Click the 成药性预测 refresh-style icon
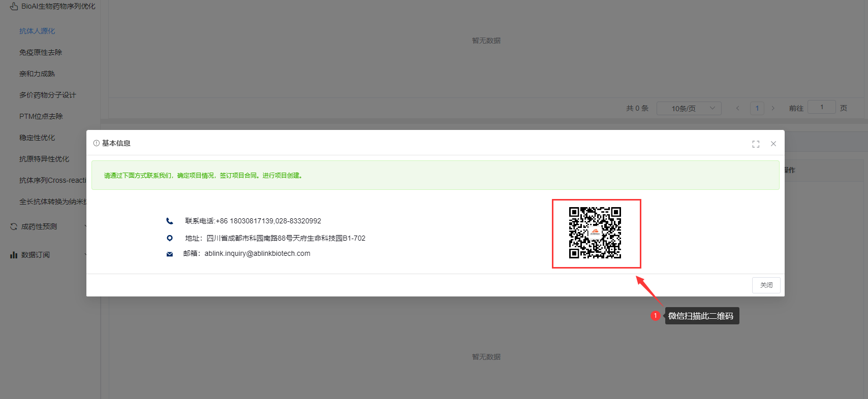This screenshot has width=868, height=399. [x=14, y=226]
